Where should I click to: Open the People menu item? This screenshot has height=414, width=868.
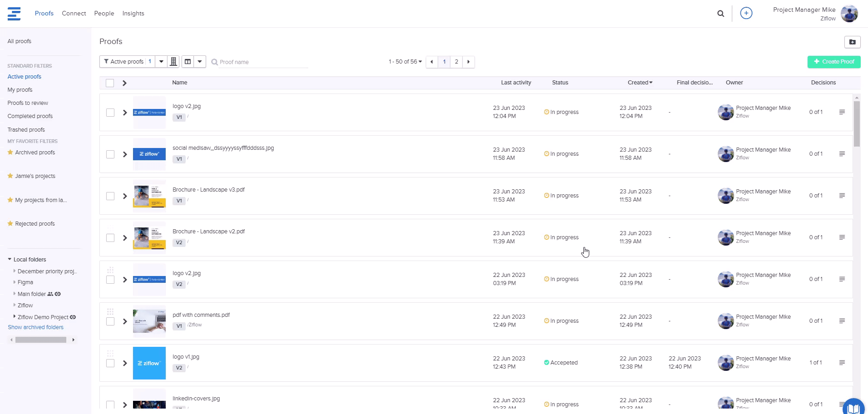point(104,14)
